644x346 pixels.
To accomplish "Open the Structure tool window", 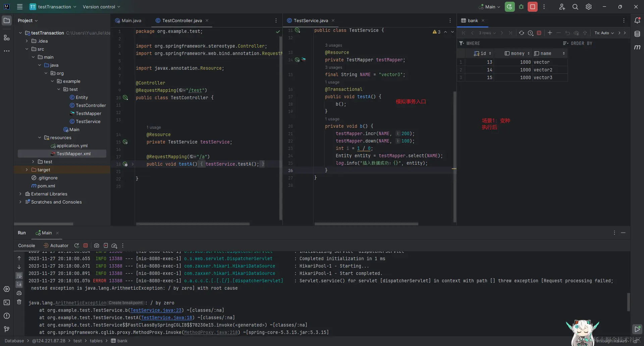I will coord(7,38).
